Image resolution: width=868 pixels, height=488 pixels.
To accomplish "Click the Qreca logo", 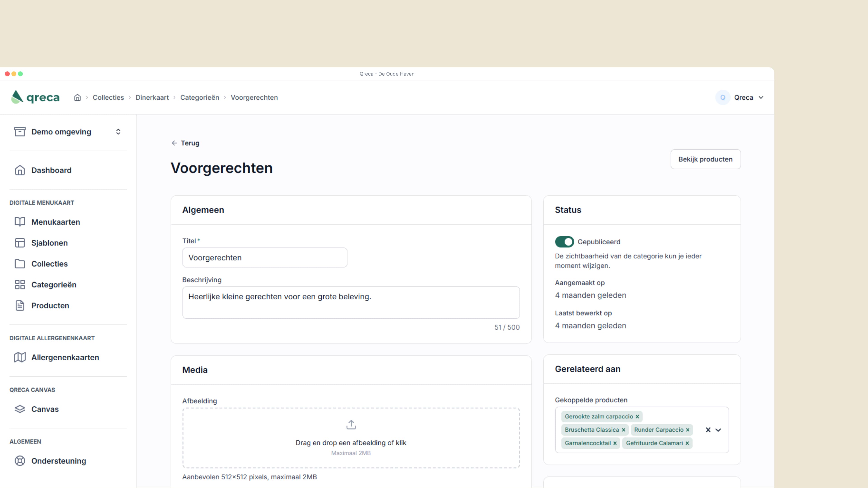I will click(35, 97).
